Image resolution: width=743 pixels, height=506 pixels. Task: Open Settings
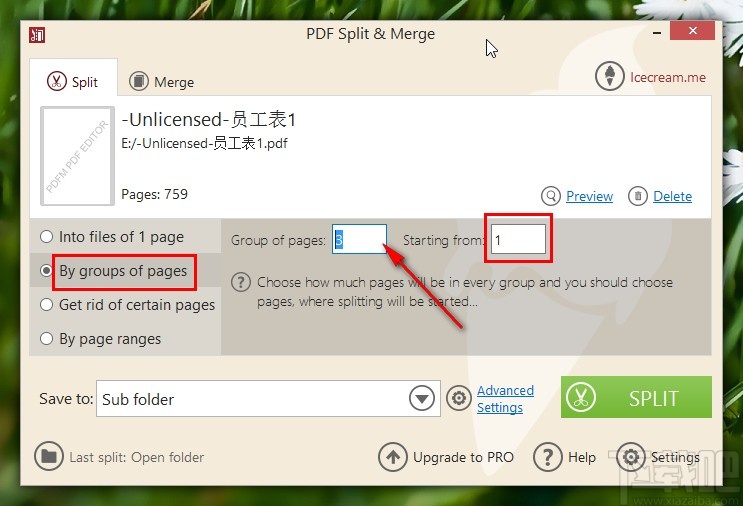675,457
